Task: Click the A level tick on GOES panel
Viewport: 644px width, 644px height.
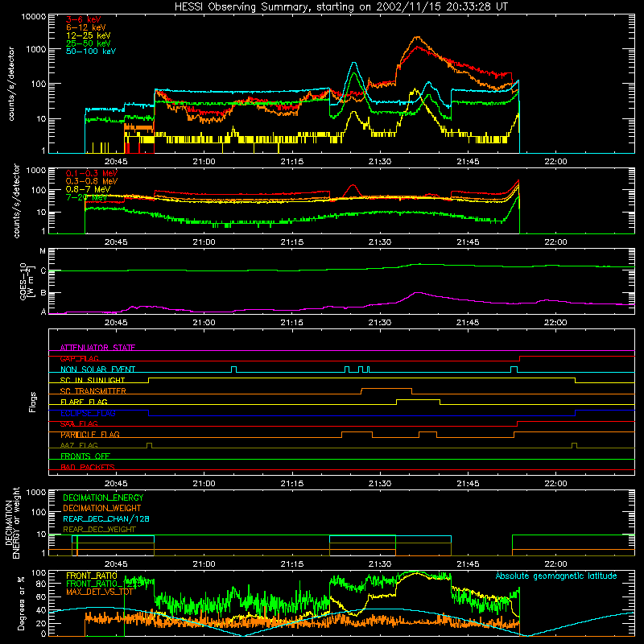Action: point(43,312)
